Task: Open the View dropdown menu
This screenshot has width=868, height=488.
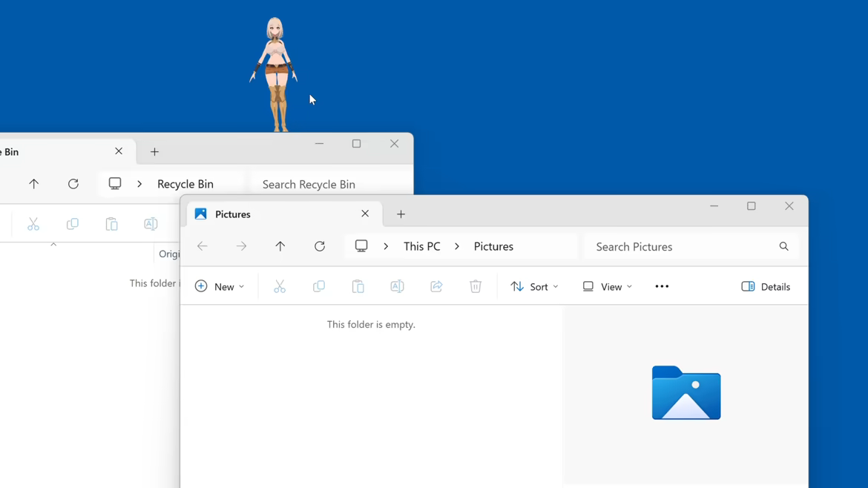Action: click(x=608, y=286)
